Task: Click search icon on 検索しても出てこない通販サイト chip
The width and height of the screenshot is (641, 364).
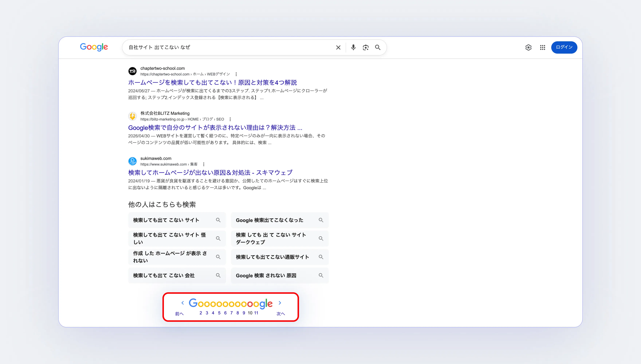Action: click(321, 257)
